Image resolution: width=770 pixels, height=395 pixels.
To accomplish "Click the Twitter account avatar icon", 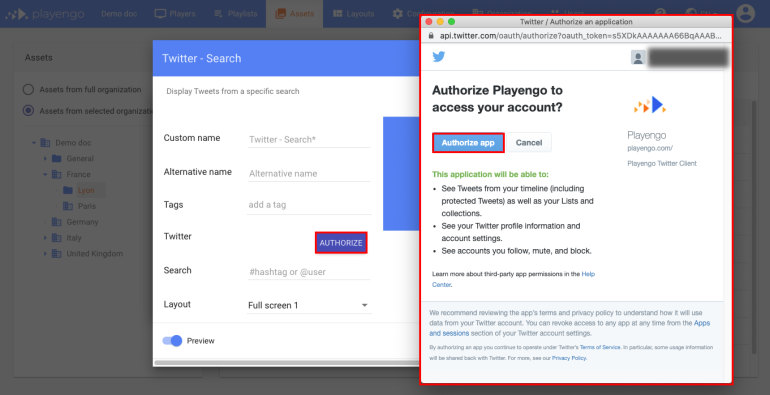I will tap(638, 57).
